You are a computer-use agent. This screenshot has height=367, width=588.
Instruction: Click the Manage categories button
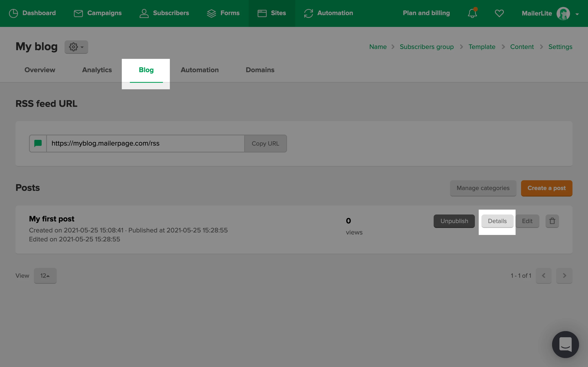click(x=483, y=188)
